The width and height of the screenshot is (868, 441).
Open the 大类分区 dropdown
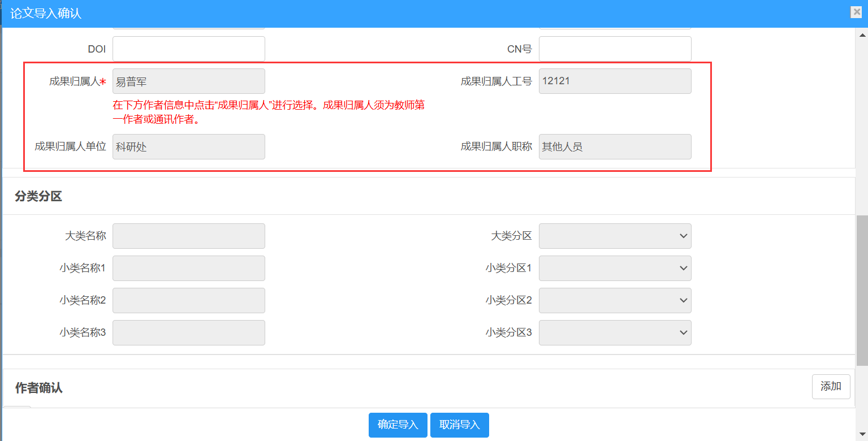point(615,236)
